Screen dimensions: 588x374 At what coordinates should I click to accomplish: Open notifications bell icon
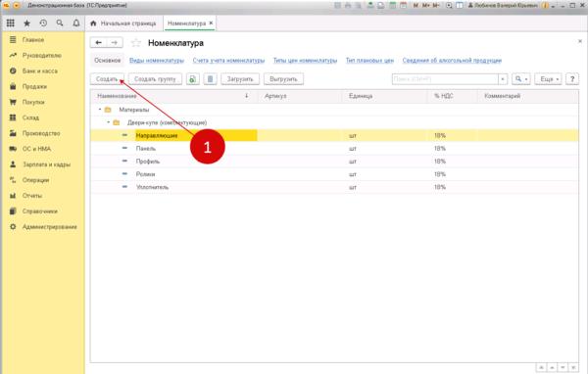[76, 23]
